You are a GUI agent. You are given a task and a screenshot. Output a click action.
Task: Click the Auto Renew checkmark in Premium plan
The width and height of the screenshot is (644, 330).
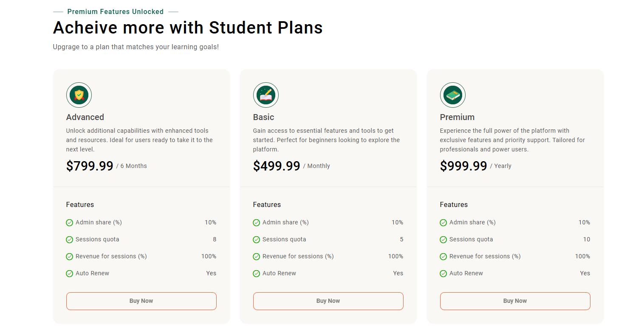point(443,274)
